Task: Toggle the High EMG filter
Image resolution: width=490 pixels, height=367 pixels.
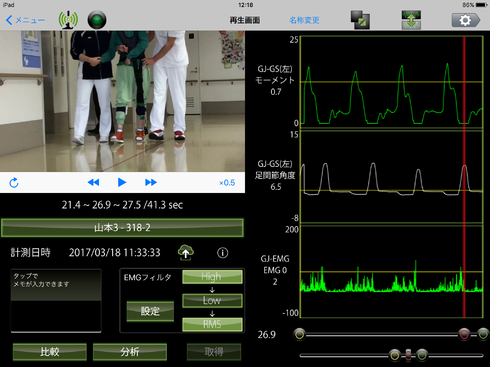Action: pyautogui.click(x=212, y=277)
